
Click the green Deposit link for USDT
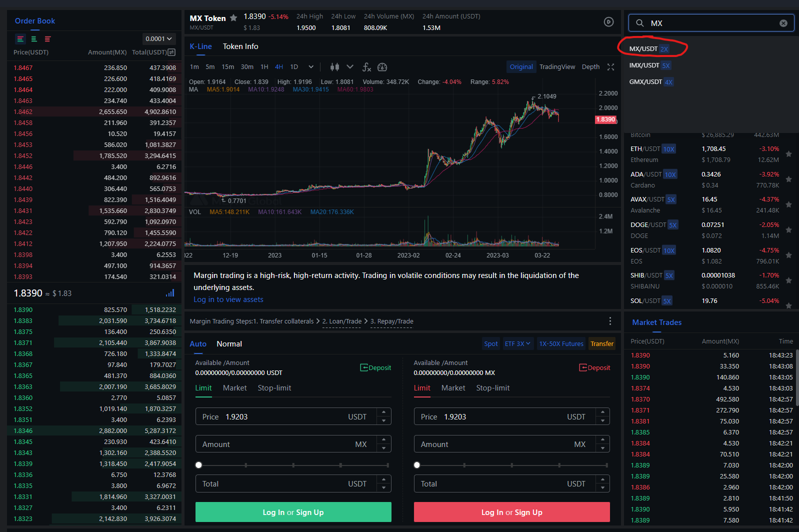click(375, 367)
